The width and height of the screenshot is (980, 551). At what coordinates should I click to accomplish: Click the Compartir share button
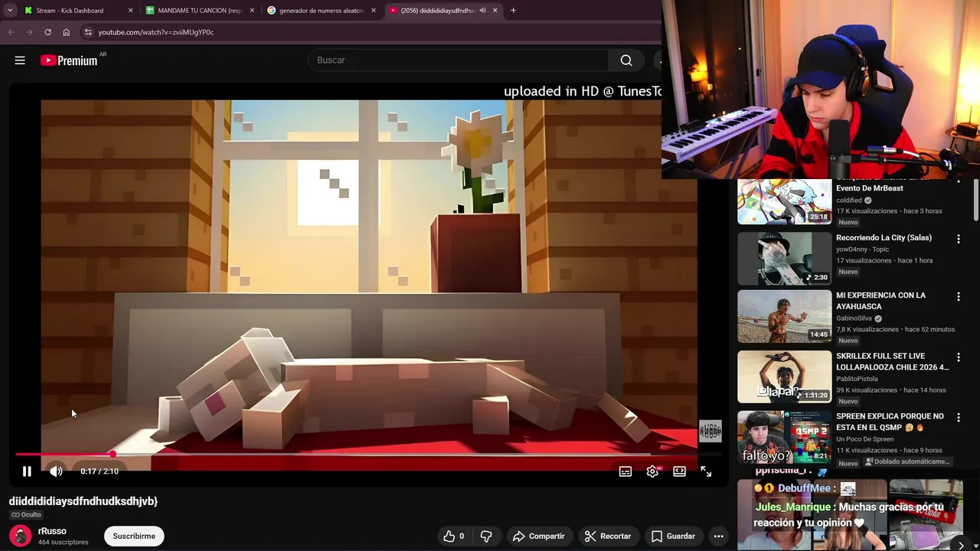click(539, 536)
